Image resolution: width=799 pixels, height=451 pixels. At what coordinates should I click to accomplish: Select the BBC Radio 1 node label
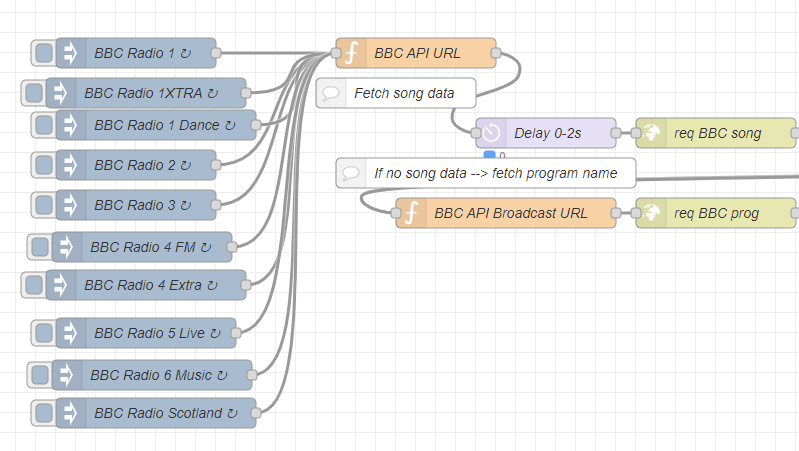point(143,53)
